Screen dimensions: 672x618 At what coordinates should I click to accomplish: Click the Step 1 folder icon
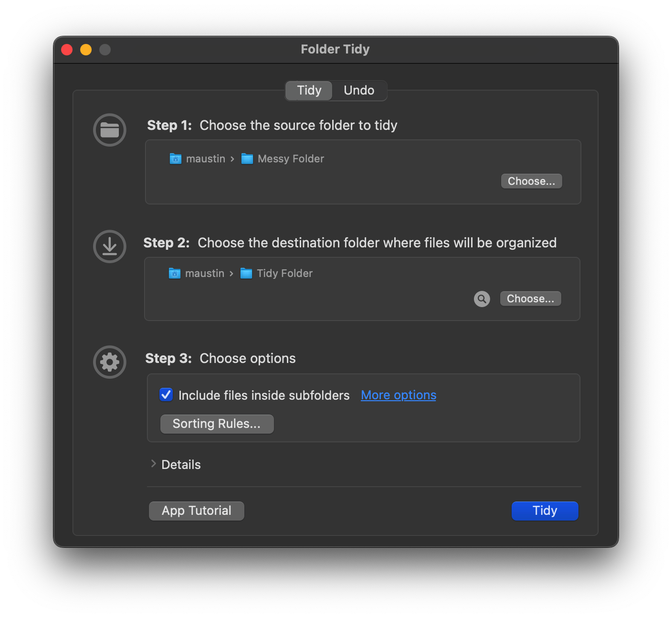point(109,130)
